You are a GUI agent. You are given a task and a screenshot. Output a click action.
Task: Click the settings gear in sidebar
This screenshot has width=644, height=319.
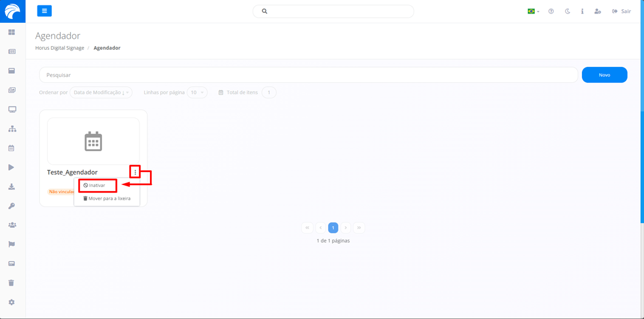click(x=11, y=302)
